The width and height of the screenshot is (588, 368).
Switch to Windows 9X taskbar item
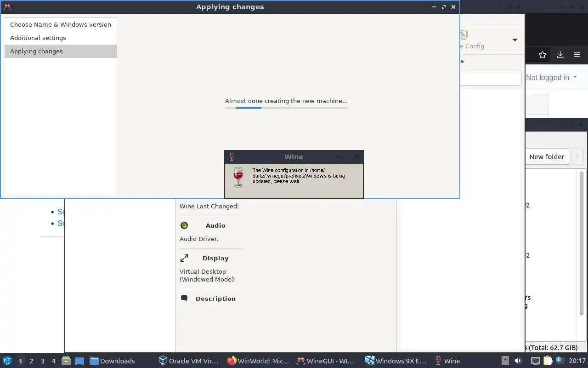396,361
